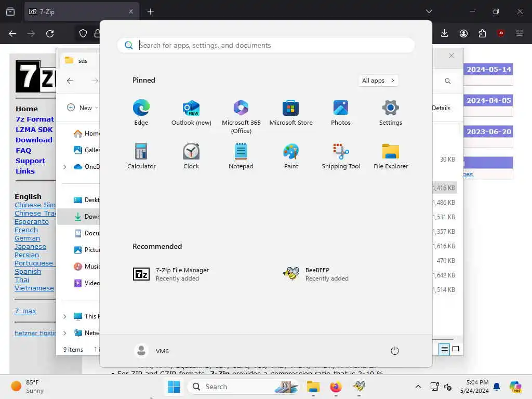Open the 7-max link
Viewport: 532px width, 399px height.
(25, 311)
